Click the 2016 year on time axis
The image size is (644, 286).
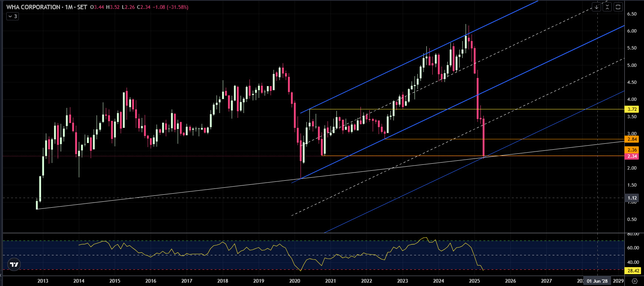click(151, 281)
